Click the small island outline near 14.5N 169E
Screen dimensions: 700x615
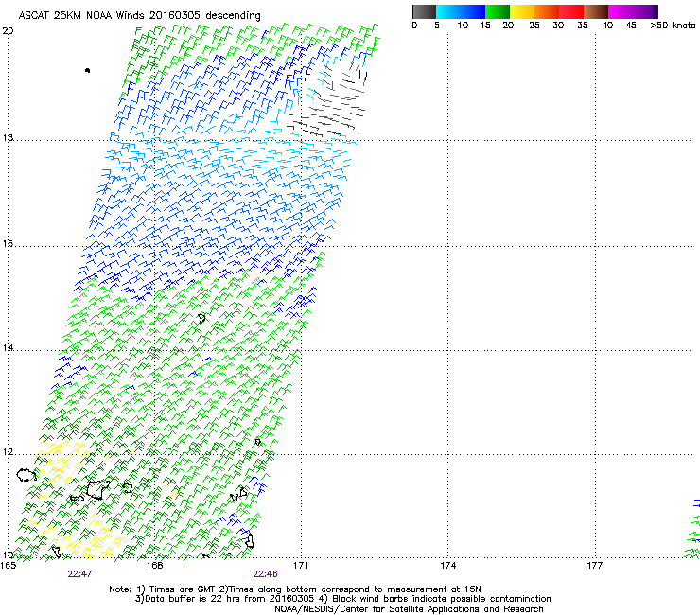201,318
